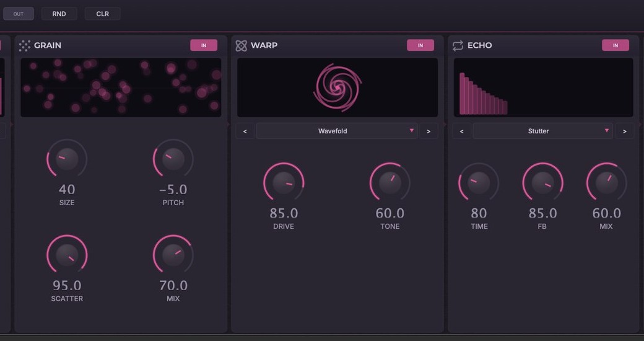The width and height of the screenshot is (644, 341).
Task: Click the TIME value 80
Action: pyautogui.click(x=479, y=213)
